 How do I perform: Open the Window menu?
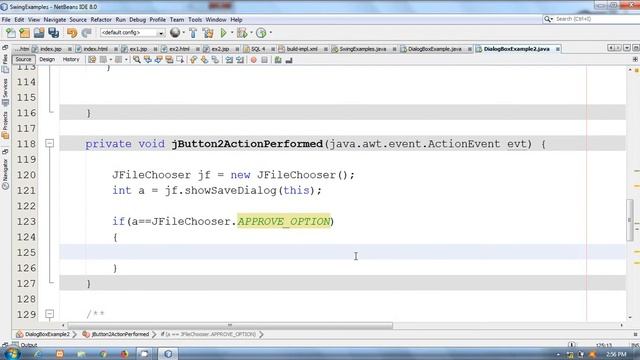216,20
